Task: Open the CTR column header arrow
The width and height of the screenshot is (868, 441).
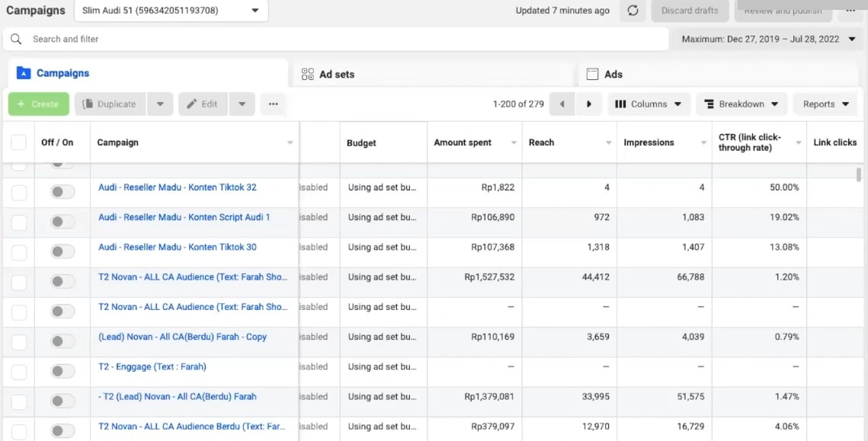Action: click(798, 142)
